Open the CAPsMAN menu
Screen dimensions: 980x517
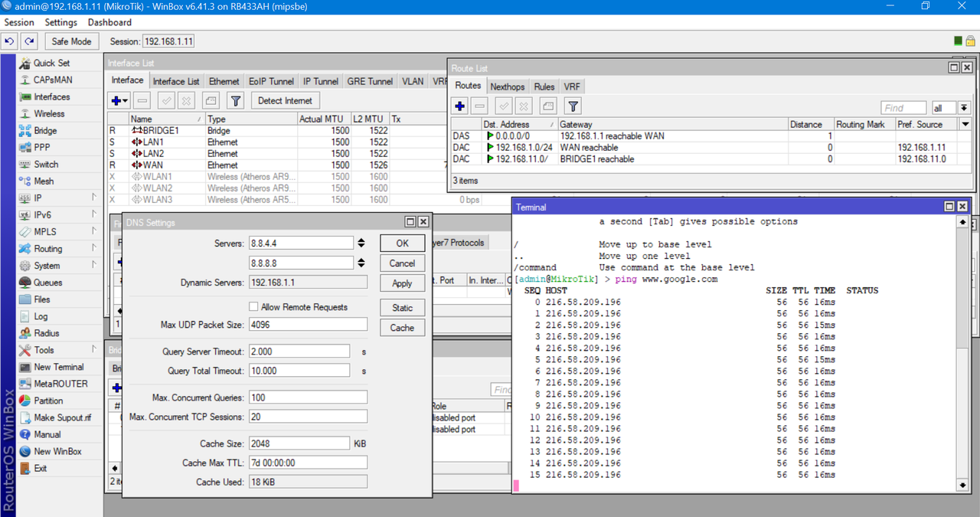(x=53, y=80)
